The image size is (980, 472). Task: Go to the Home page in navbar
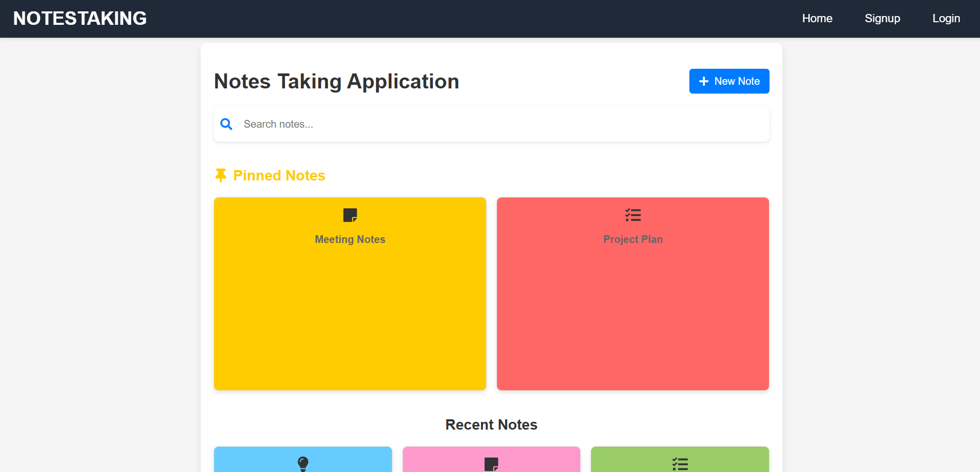click(x=817, y=19)
